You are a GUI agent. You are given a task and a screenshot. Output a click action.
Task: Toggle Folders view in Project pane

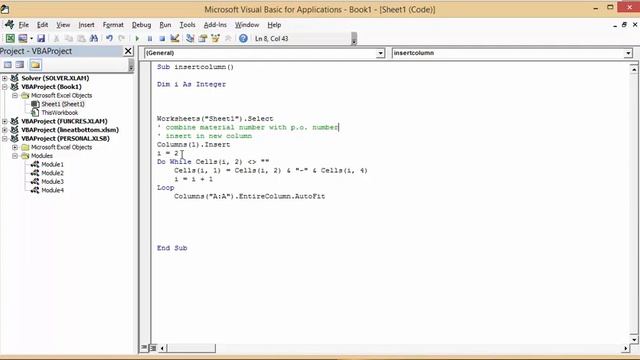[x=36, y=64]
